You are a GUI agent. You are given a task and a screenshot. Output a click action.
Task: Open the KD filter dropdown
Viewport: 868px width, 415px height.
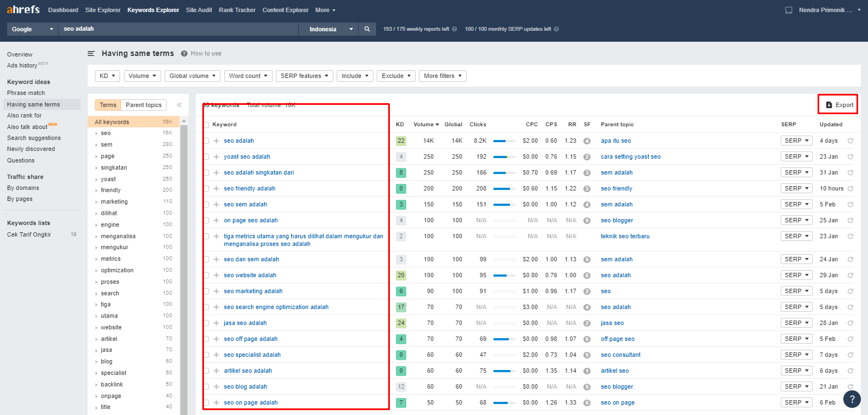pos(107,76)
